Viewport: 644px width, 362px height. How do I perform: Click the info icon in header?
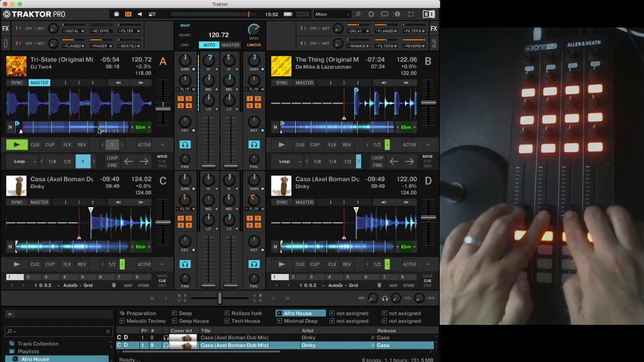click(397, 15)
